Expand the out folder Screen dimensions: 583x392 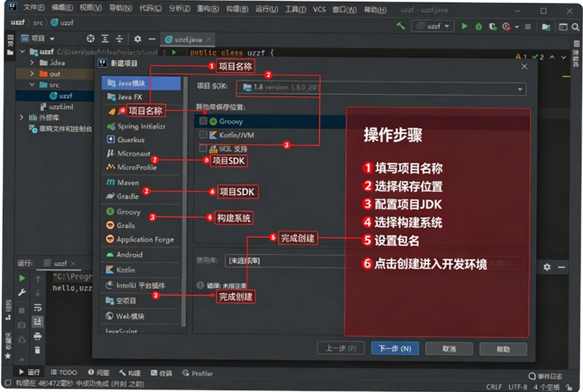click(x=32, y=74)
